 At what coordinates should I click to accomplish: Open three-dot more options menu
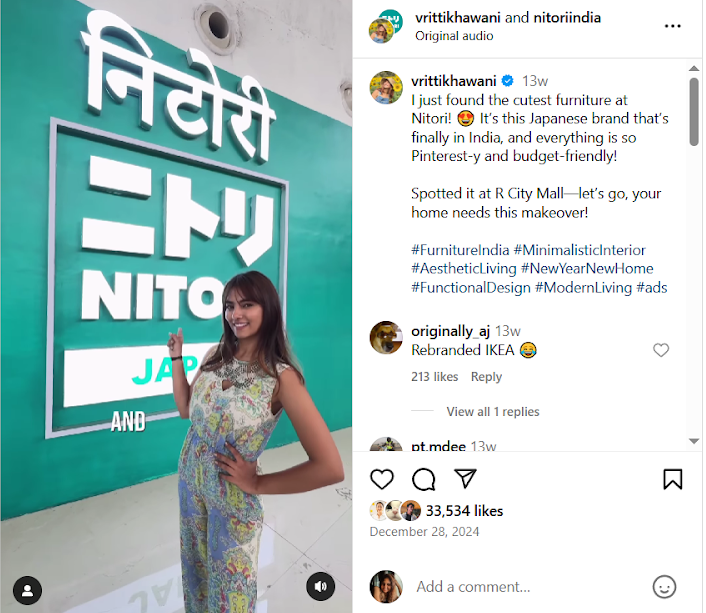[673, 26]
